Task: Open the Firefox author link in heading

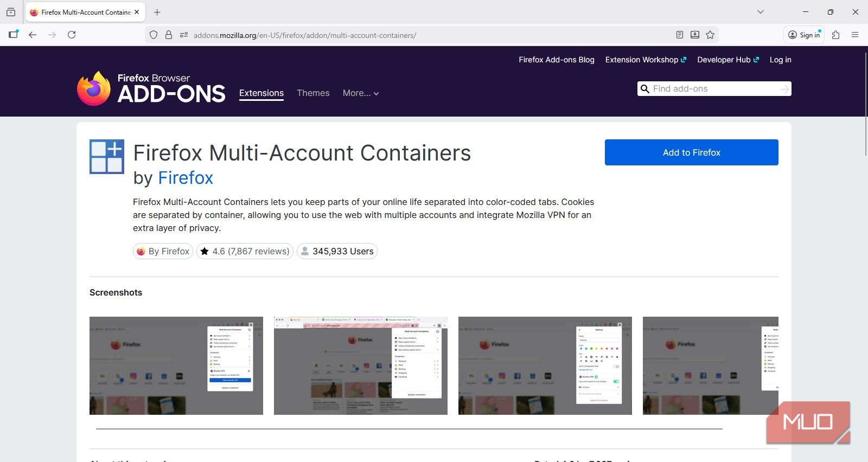Action: (186, 178)
